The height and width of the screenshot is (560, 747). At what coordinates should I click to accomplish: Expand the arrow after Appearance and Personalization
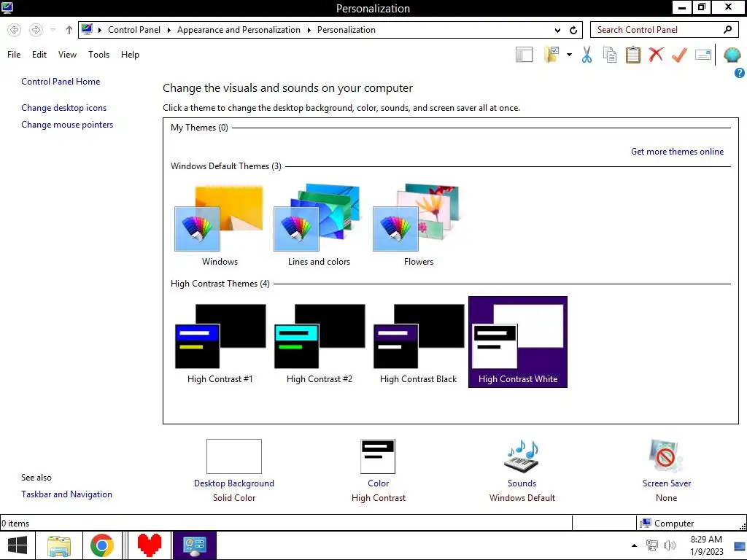[x=309, y=30]
